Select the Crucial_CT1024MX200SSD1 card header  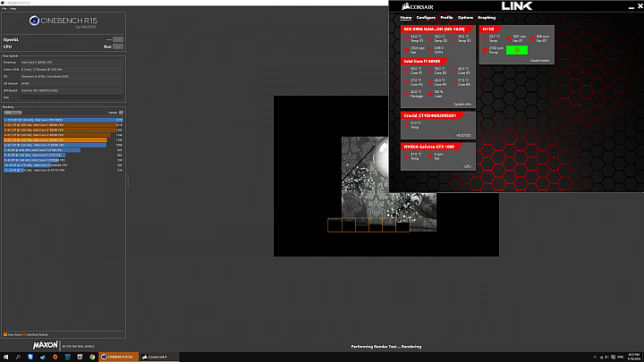point(431,115)
